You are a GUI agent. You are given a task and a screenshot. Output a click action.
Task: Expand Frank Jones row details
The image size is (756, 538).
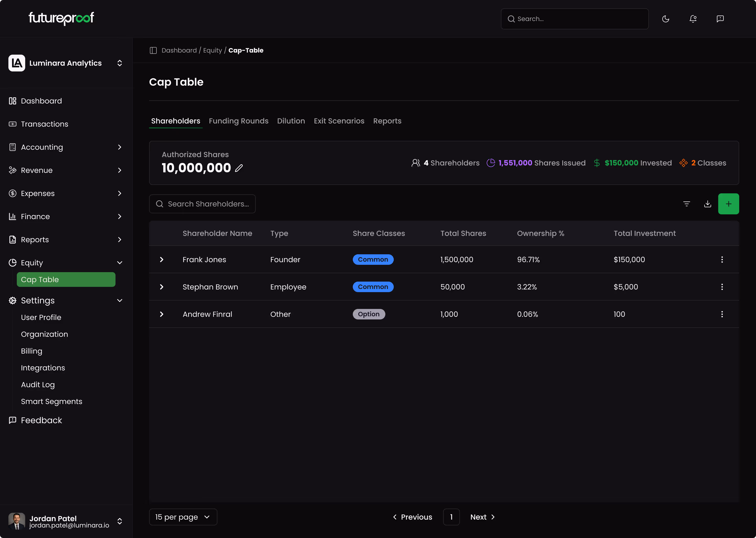[x=161, y=259]
